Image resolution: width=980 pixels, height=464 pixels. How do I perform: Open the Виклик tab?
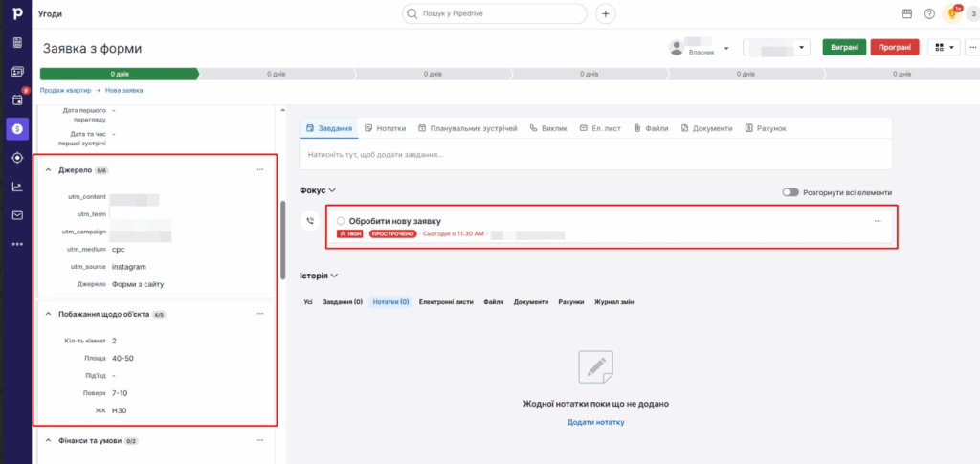pos(548,128)
